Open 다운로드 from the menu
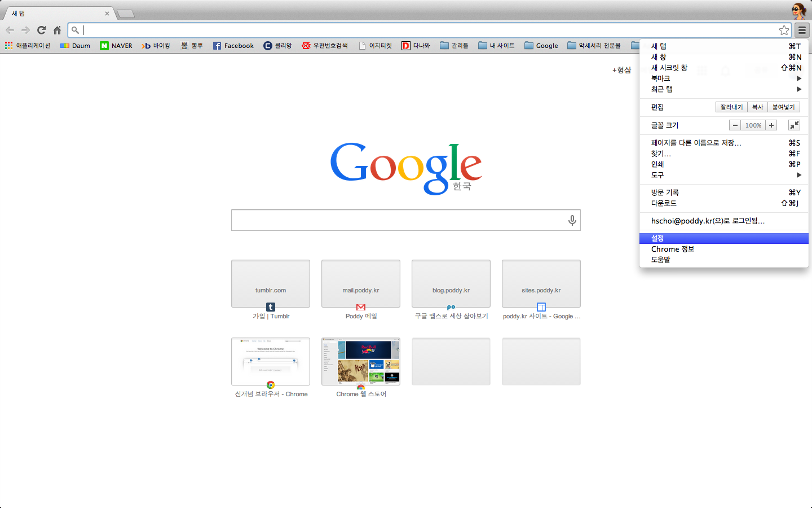The height and width of the screenshot is (508, 812). 724,203
